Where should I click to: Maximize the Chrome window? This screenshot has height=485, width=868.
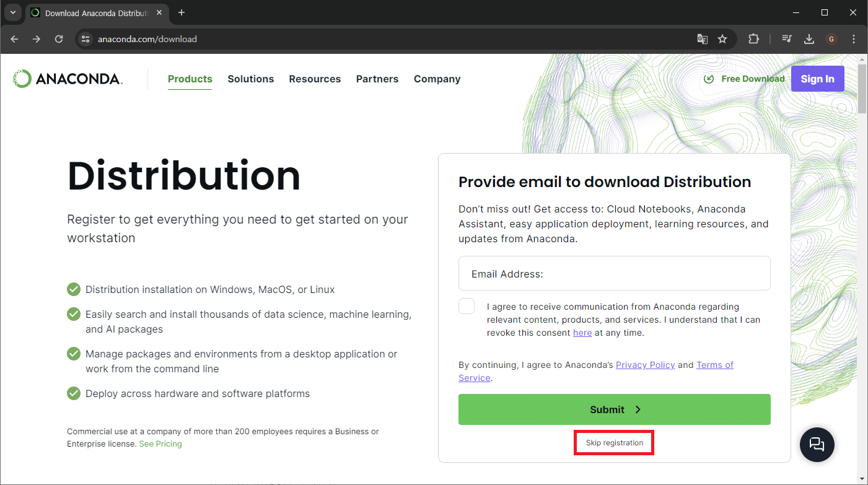pyautogui.click(x=825, y=12)
